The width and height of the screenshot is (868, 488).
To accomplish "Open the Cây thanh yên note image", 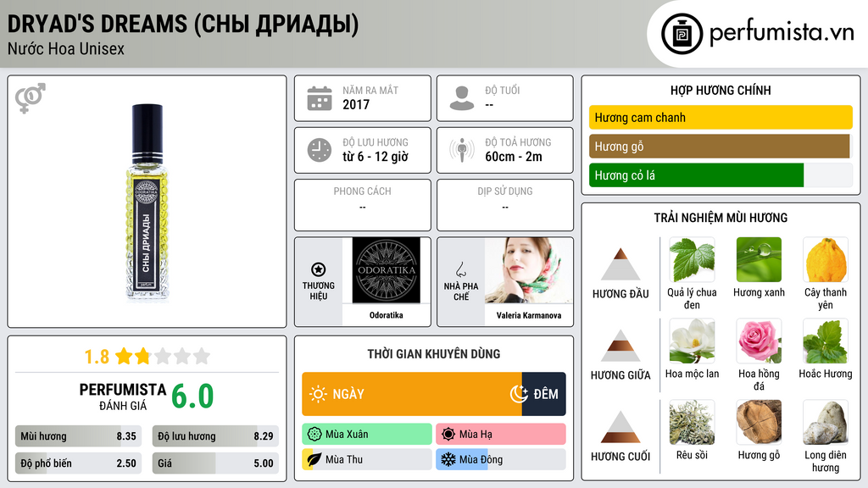I will point(826,260).
